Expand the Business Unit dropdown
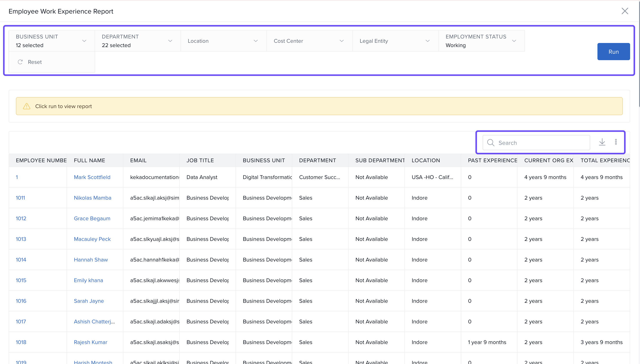 (84, 41)
